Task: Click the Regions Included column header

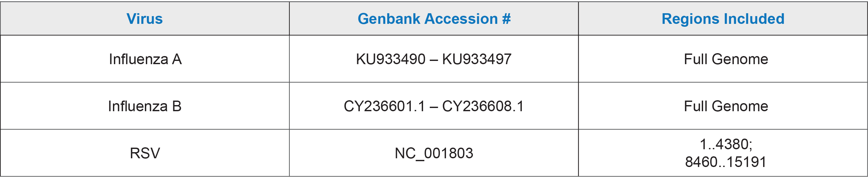Action: pyautogui.click(x=723, y=19)
